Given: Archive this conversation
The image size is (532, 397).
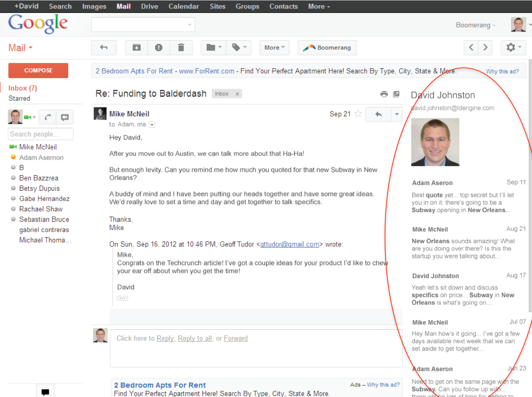Looking at the screenshot, I should click(136, 48).
